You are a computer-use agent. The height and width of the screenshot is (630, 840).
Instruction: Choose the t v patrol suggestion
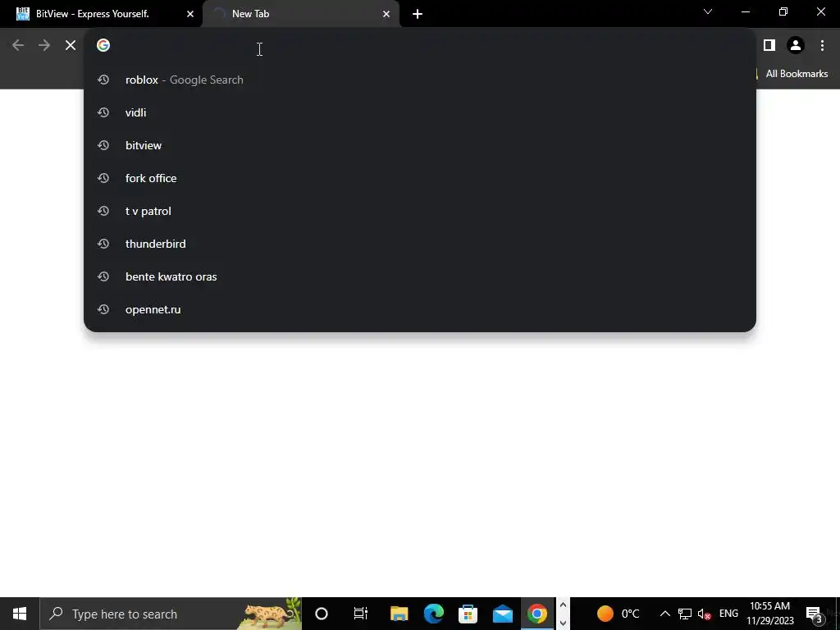tap(420, 211)
